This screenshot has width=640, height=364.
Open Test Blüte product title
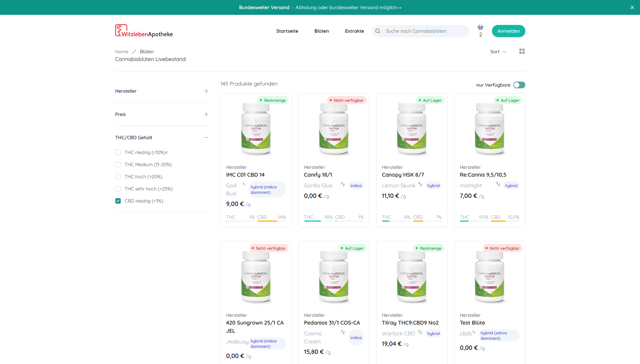pos(472,323)
